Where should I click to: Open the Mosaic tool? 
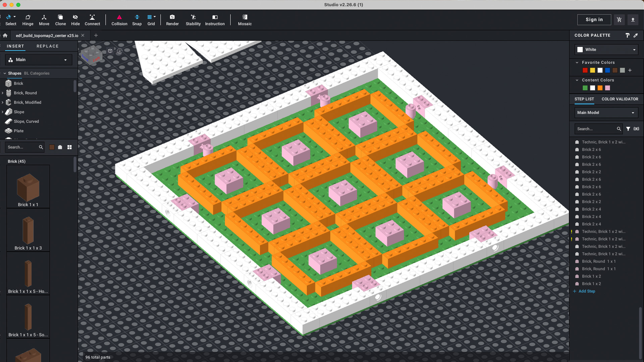click(245, 20)
